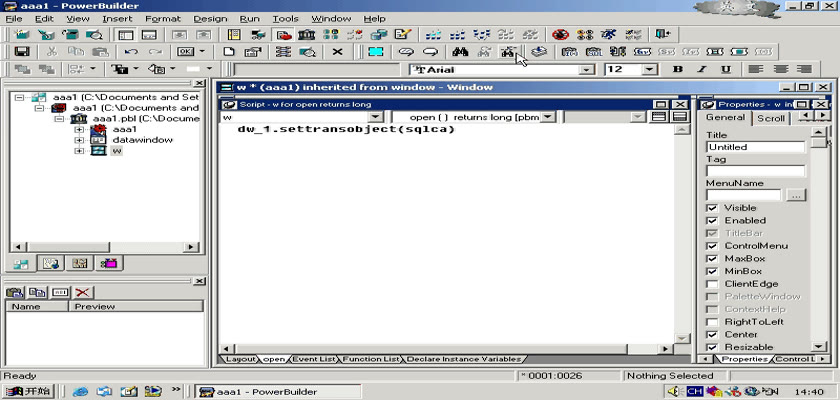Switch to the Event List tab
Viewport: 840px width, 400px height.
tap(314, 359)
